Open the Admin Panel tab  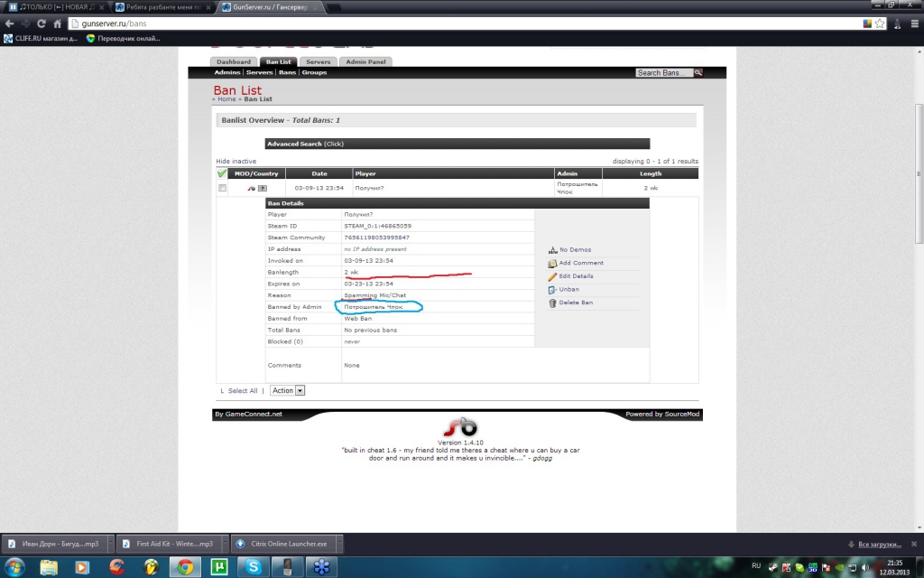point(367,61)
